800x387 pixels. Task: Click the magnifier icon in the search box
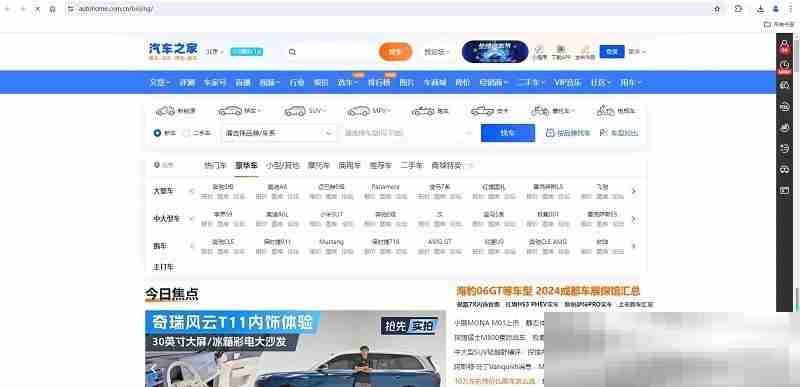coord(292,52)
